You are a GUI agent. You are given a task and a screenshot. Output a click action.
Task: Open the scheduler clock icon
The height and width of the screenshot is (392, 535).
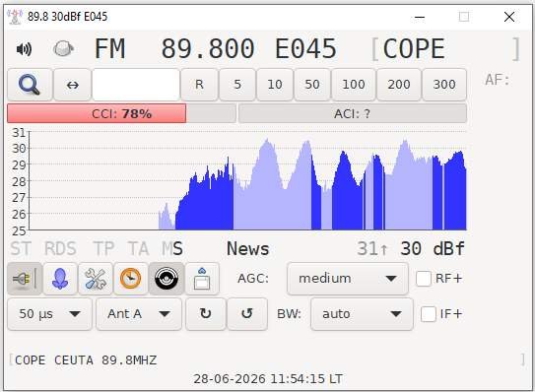pyautogui.click(x=131, y=279)
